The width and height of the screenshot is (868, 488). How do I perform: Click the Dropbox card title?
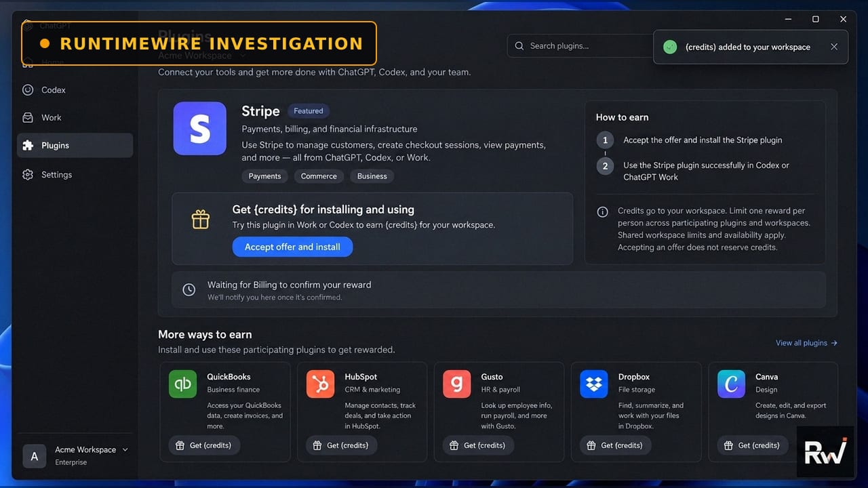point(634,377)
